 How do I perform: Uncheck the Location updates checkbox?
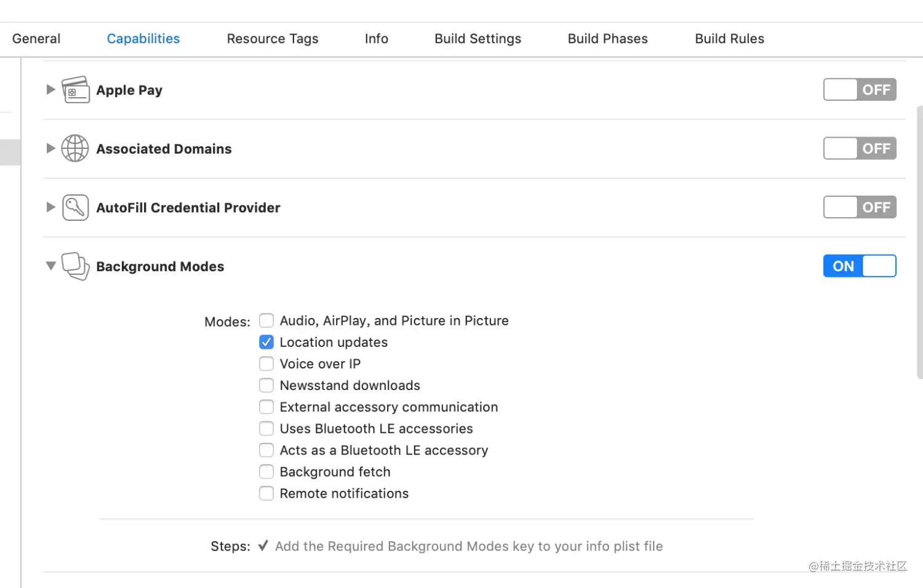(x=266, y=342)
